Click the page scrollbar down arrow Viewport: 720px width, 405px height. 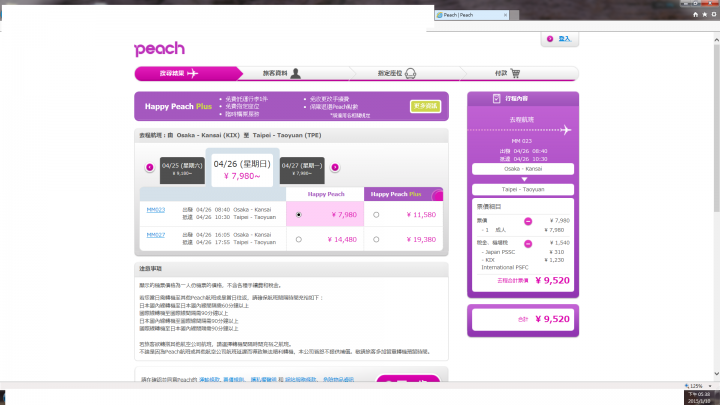(x=716, y=374)
